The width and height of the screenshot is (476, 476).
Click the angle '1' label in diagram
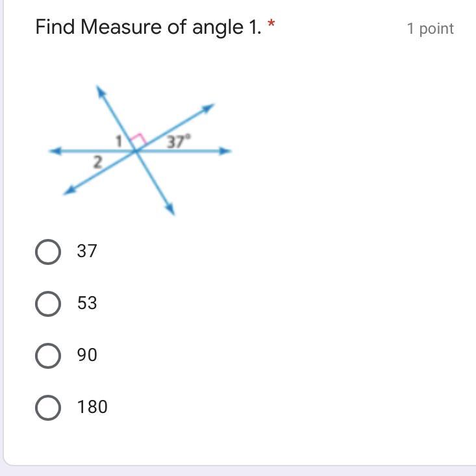click(x=119, y=140)
